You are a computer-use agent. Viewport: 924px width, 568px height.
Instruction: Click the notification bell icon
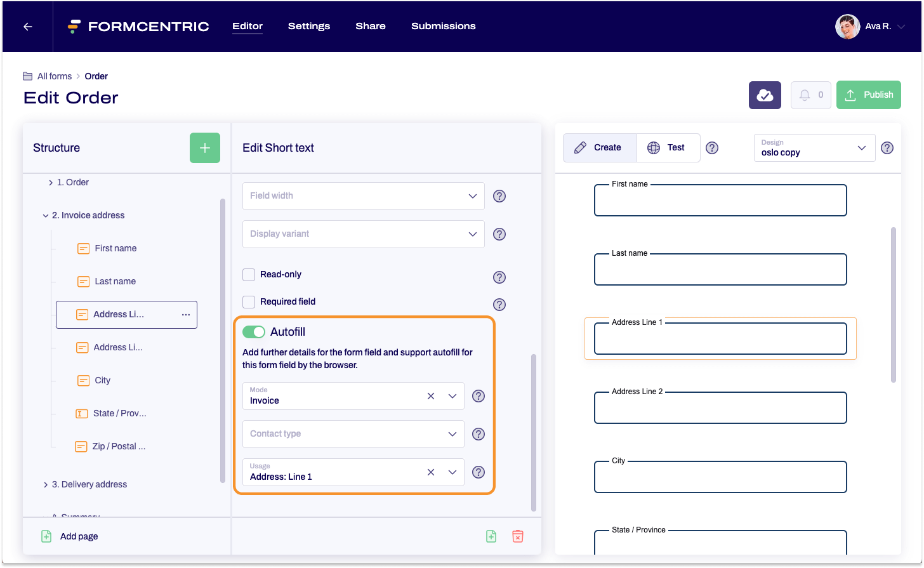pyautogui.click(x=807, y=95)
